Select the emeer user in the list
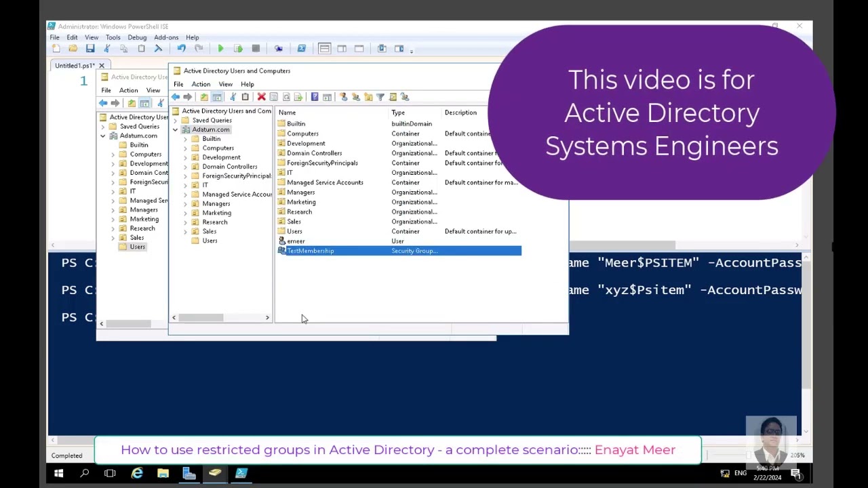Screen dimensions: 868x488 pos(296,241)
